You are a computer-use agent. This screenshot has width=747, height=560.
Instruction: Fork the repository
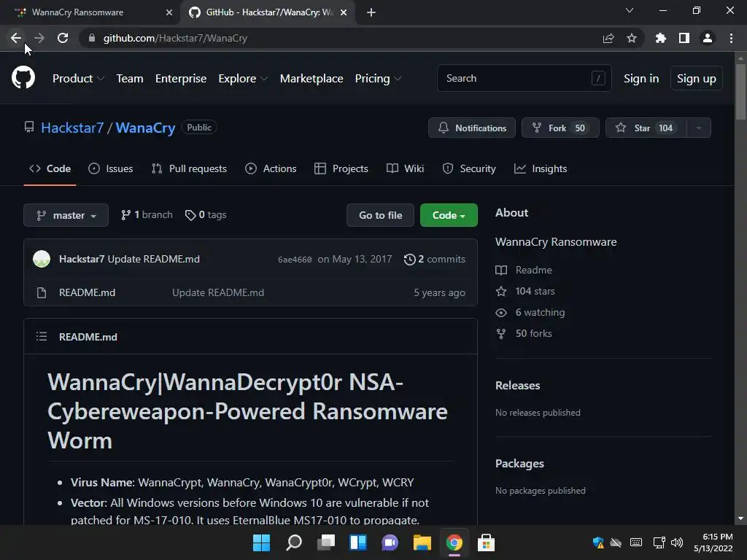[560, 128]
